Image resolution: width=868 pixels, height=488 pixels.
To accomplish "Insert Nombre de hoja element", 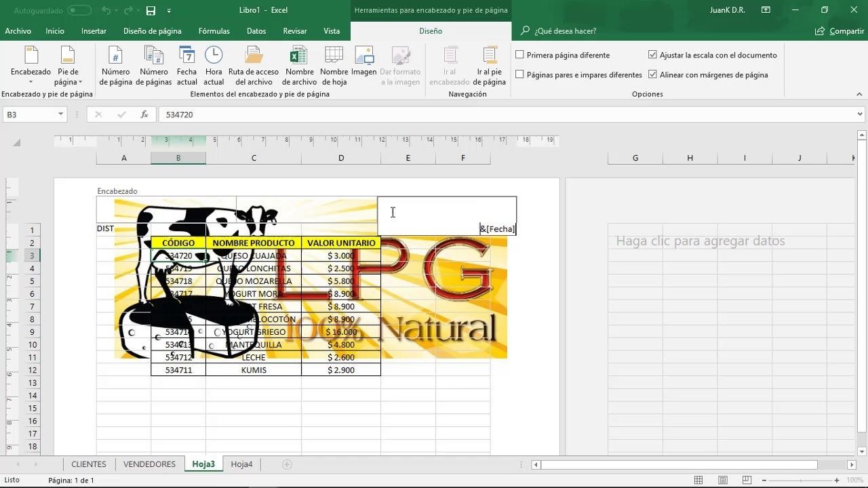I will [x=334, y=66].
